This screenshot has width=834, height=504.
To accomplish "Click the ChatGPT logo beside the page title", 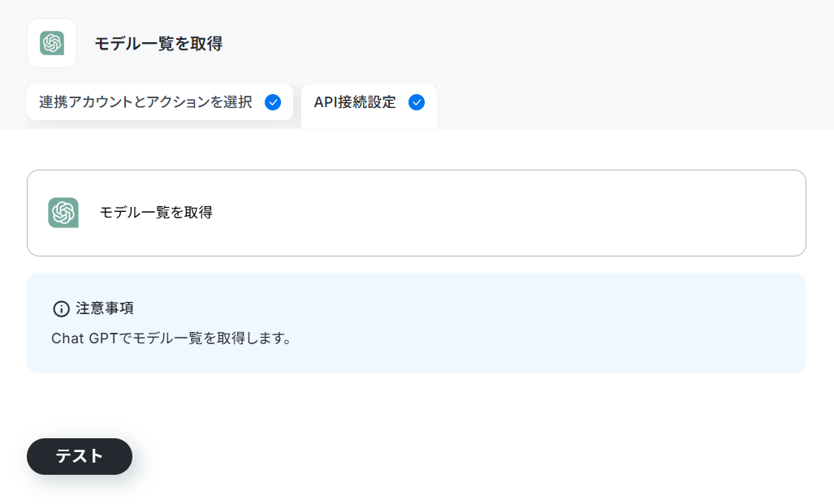I will 52,43.
